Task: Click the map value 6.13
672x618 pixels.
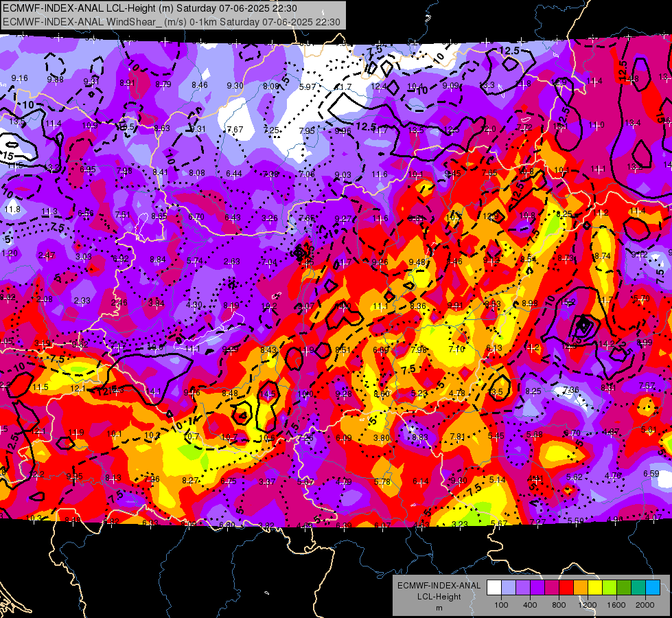Action: 494,348
